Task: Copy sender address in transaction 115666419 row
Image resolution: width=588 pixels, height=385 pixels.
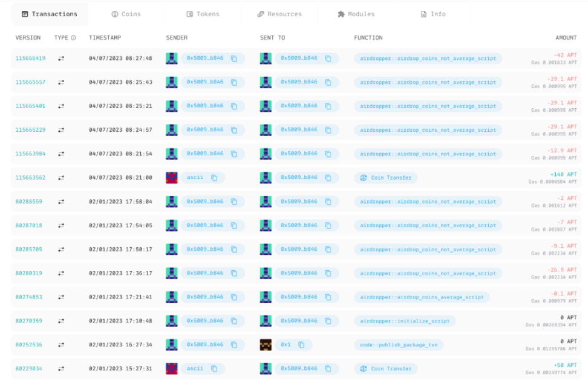Action: 234,59
